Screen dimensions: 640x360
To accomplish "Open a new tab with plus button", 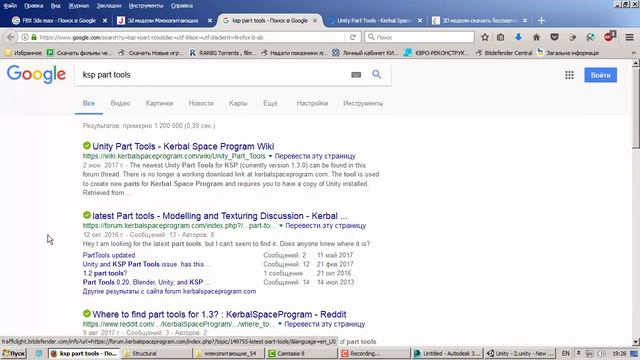I will [x=541, y=20].
